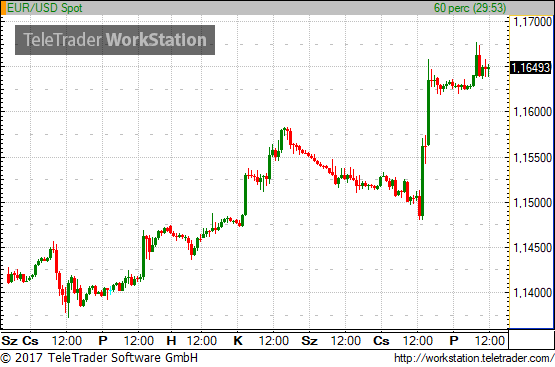The width and height of the screenshot is (555, 367).
Task: Click the 60 perc (29:53) interval label
Action: tap(470, 8)
